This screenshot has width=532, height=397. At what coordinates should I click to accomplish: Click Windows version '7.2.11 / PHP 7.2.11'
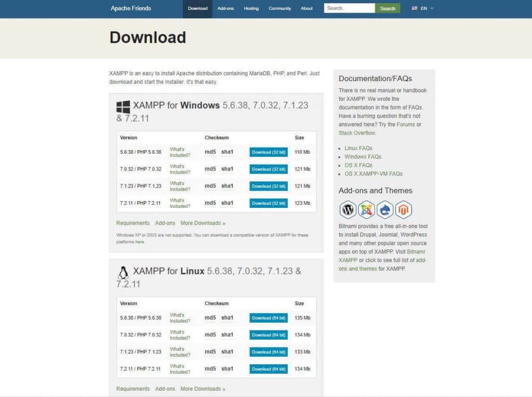coord(140,203)
